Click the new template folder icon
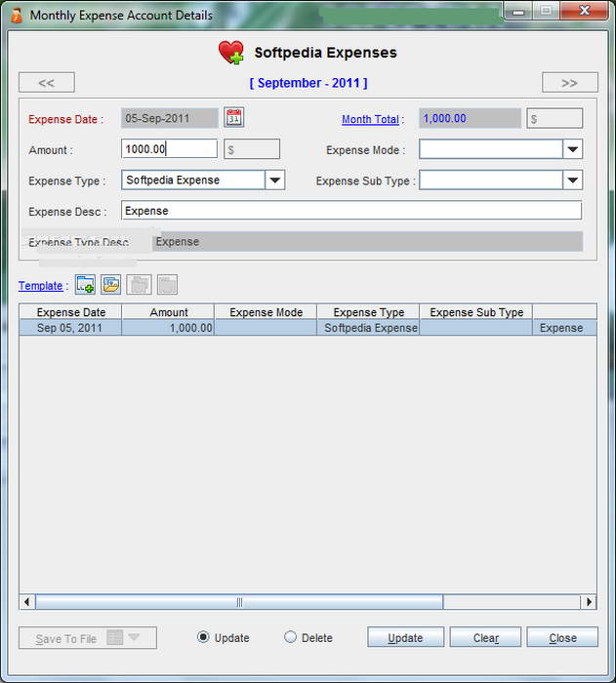Viewport: 616px width, 683px height. 85,285
